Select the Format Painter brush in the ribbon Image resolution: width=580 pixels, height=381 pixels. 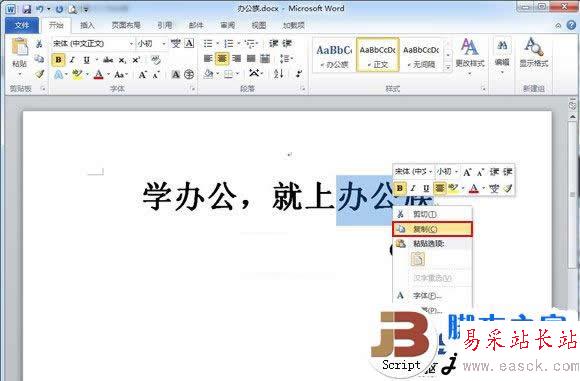click(x=40, y=74)
